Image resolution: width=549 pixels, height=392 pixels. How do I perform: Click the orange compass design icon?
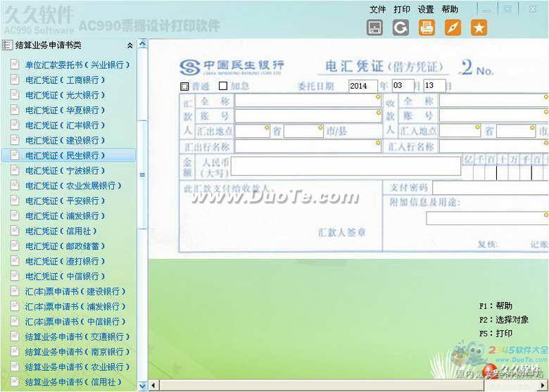(453, 27)
